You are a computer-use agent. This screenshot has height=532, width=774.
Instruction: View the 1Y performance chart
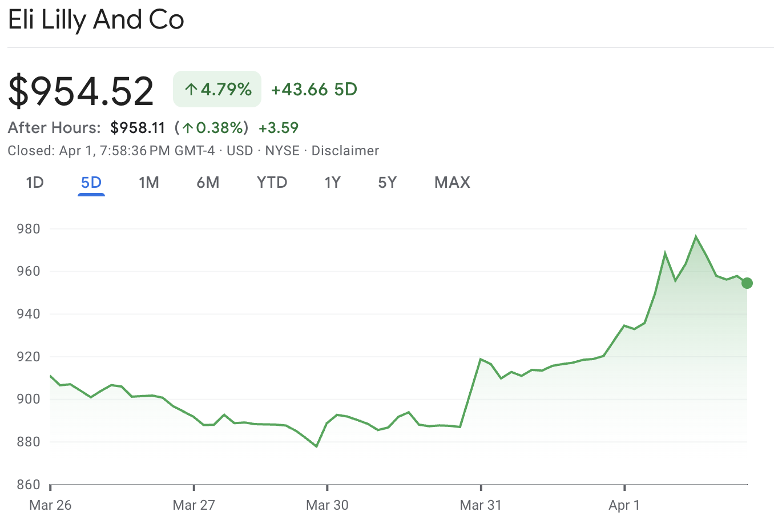[332, 182]
